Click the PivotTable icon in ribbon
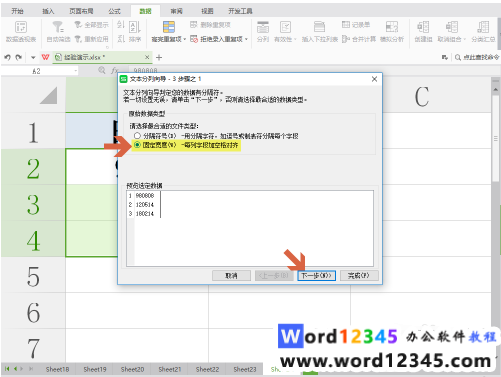The height and width of the screenshot is (377, 501). [x=21, y=27]
